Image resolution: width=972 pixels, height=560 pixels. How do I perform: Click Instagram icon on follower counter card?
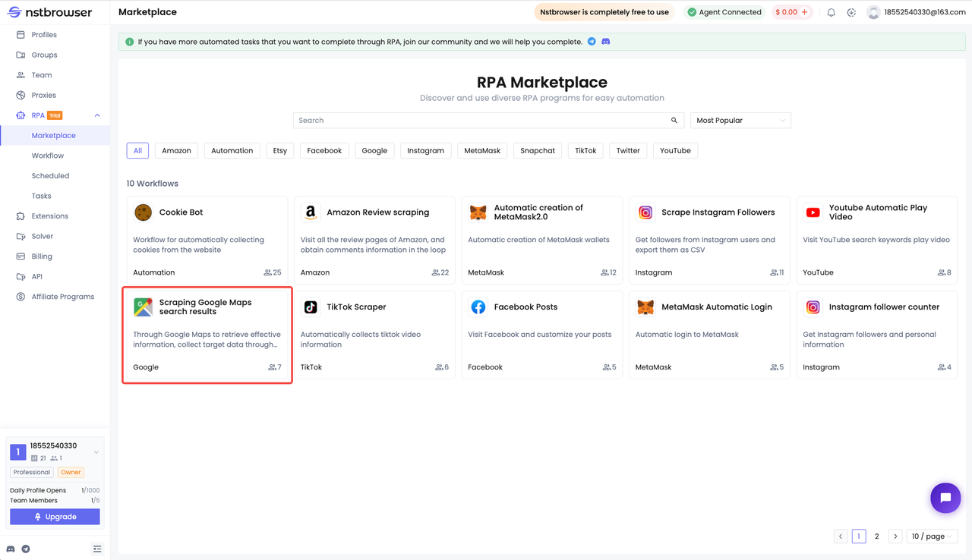pyautogui.click(x=813, y=307)
